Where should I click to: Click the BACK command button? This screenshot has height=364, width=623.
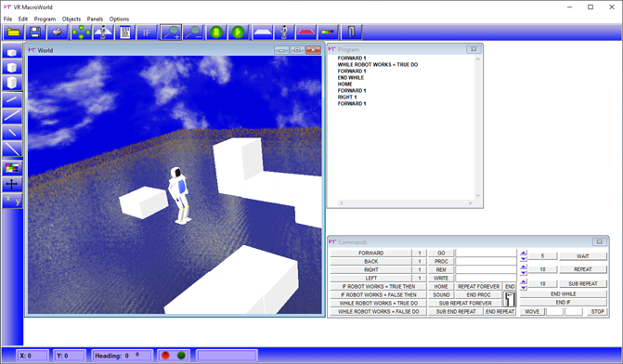coord(370,262)
